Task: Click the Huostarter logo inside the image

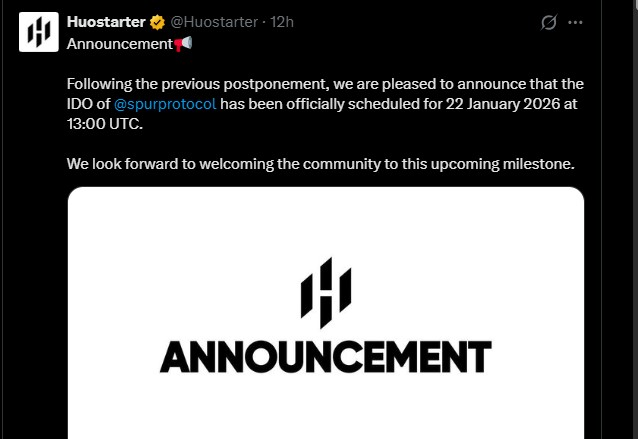Action: coord(325,292)
